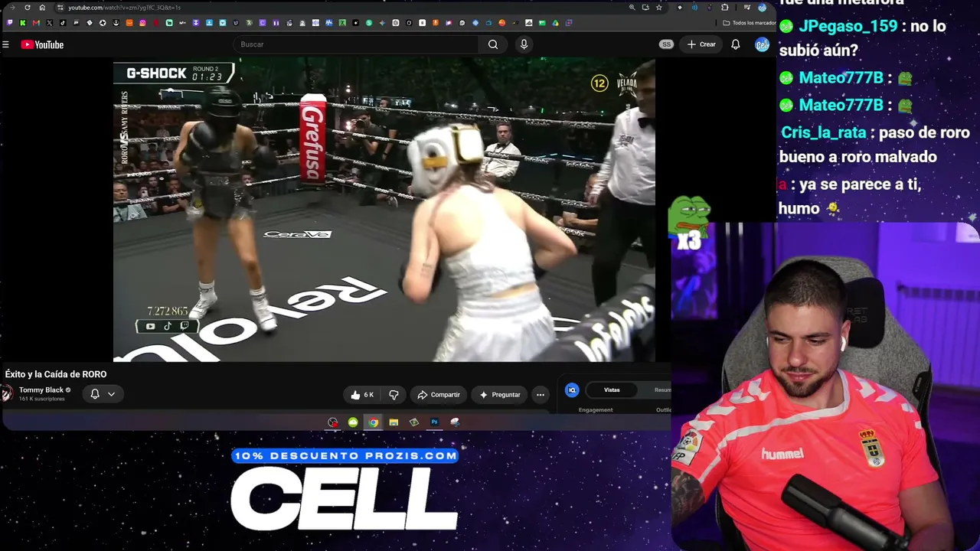This screenshot has height=551, width=980.
Task: Open Tommy Black's channel avatar
Action: 7,394
